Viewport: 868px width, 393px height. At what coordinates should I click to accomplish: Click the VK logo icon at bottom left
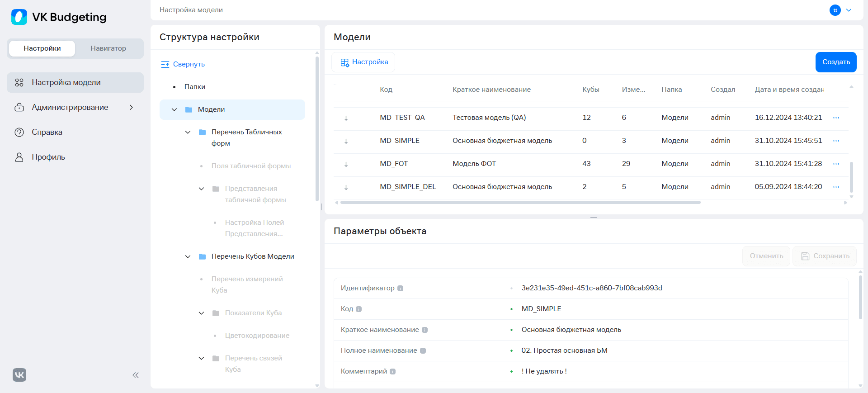click(19, 375)
